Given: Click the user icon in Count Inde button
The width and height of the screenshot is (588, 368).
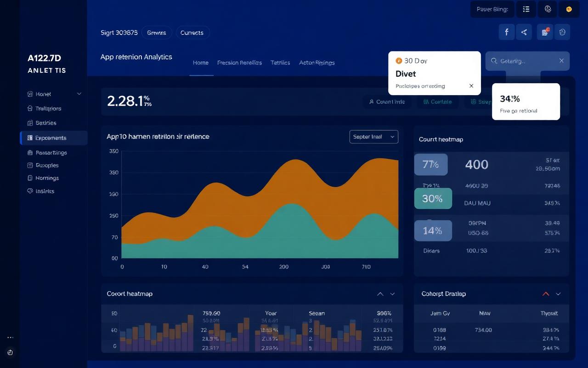Looking at the screenshot, I should point(371,102).
